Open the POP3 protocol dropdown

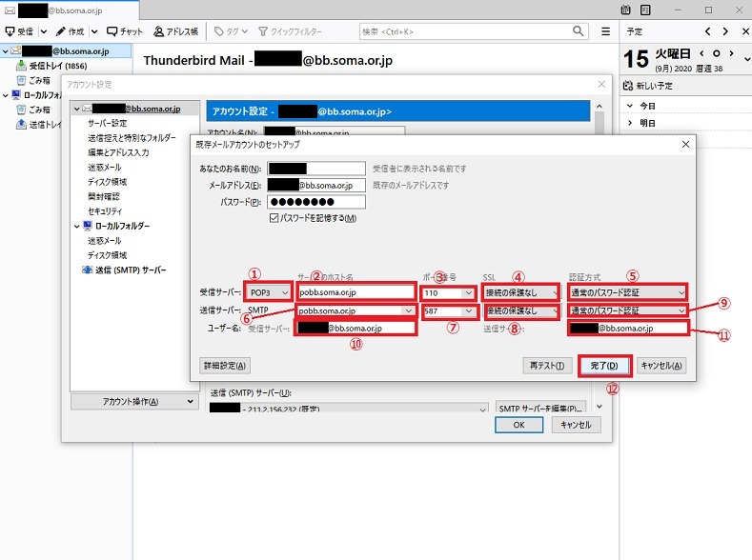tap(269, 292)
